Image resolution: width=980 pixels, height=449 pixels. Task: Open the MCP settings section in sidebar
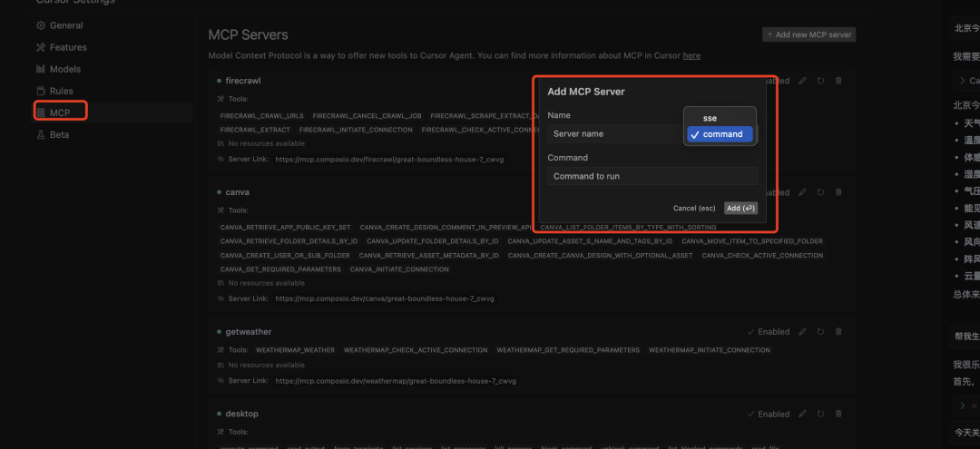point(60,112)
